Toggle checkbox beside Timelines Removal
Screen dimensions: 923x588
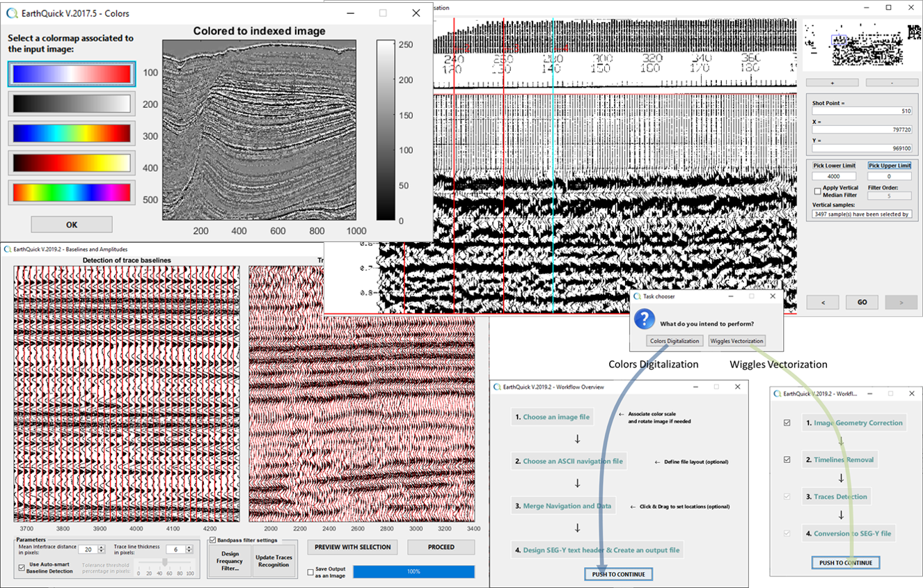(x=787, y=460)
